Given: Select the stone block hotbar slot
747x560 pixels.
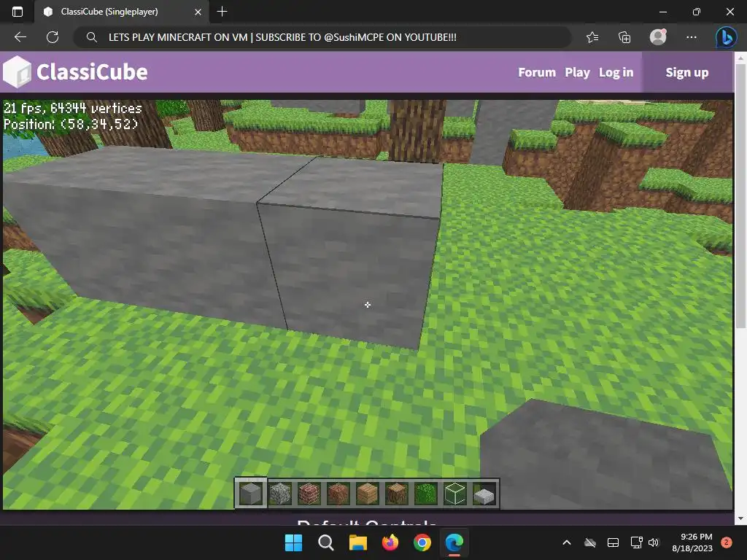Looking at the screenshot, I should tap(251, 494).
